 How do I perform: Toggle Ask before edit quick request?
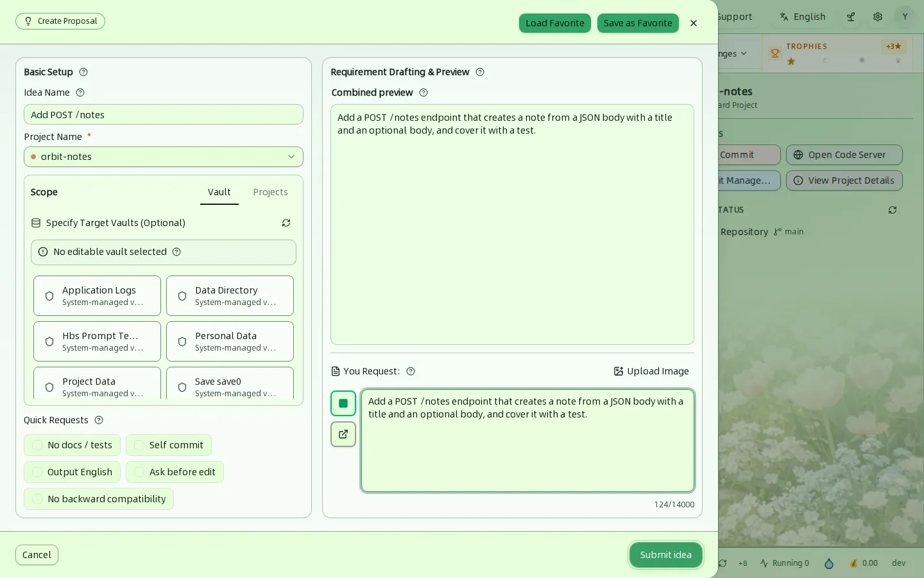point(175,472)
